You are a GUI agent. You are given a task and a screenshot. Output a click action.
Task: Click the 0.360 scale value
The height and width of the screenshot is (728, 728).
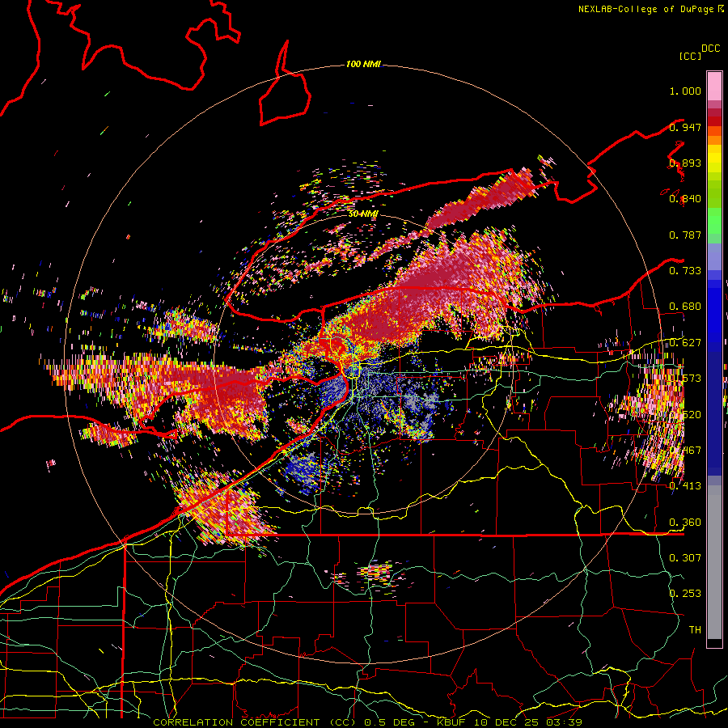685,523
